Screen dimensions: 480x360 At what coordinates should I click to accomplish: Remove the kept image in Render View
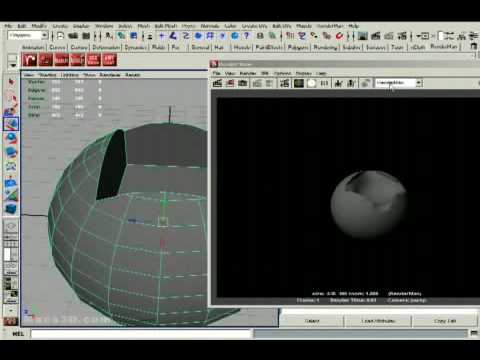click(x=351, y=83)
